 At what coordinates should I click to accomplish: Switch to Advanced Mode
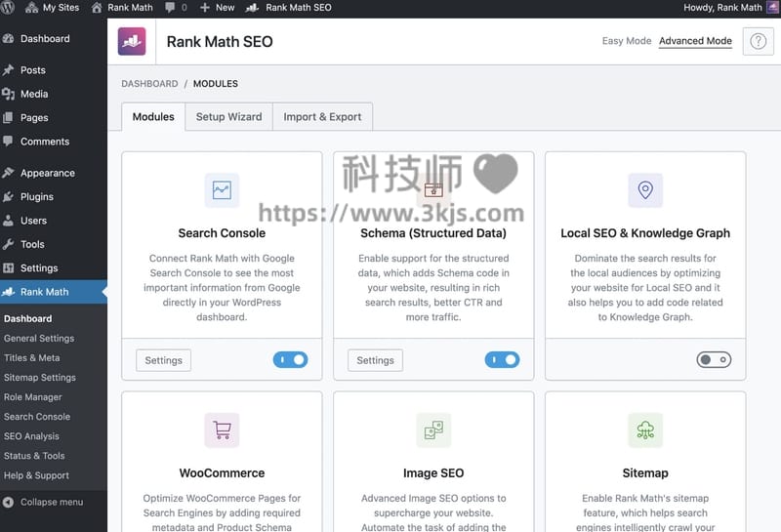[x=695, y=41]
